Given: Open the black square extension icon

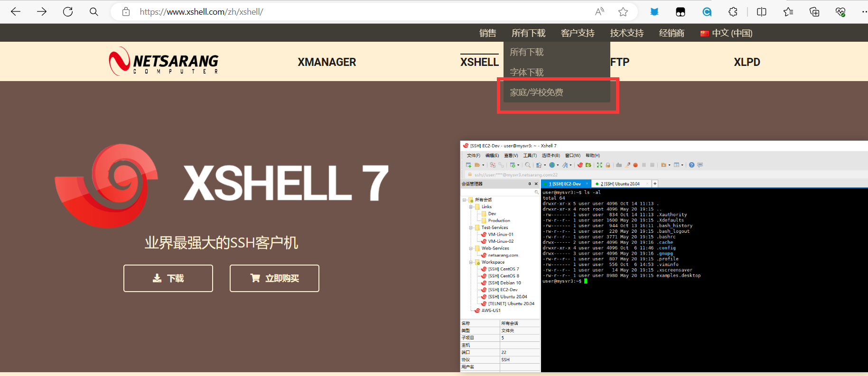Looking at the screenshot, I should (681, 12).
